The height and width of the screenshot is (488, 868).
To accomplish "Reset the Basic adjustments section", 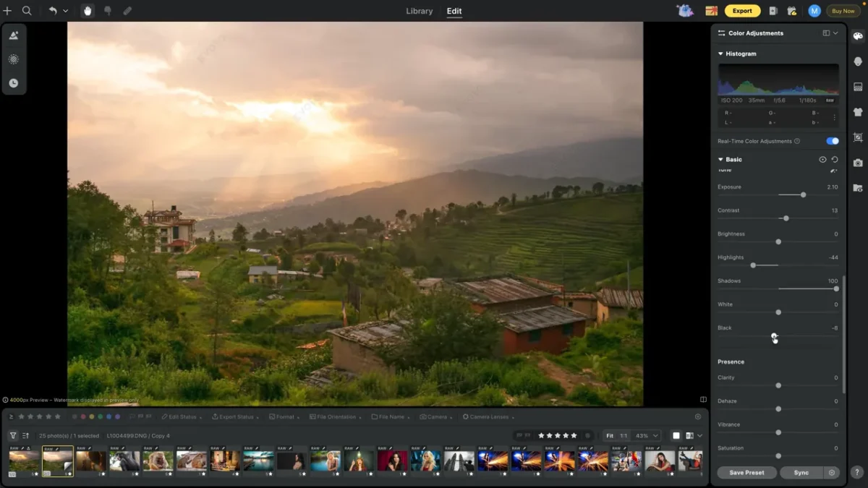I will [835, 160].
